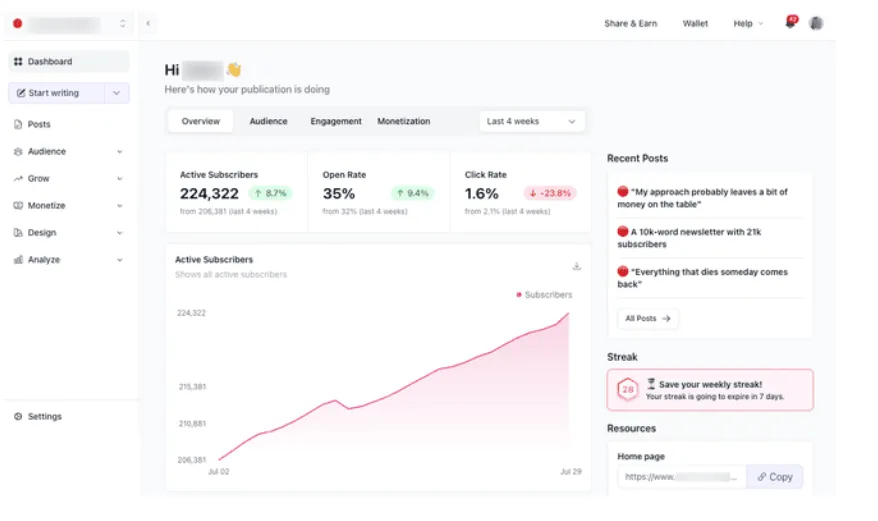Click the waving hand emoji
878x521 pixels.
(234, 69)
